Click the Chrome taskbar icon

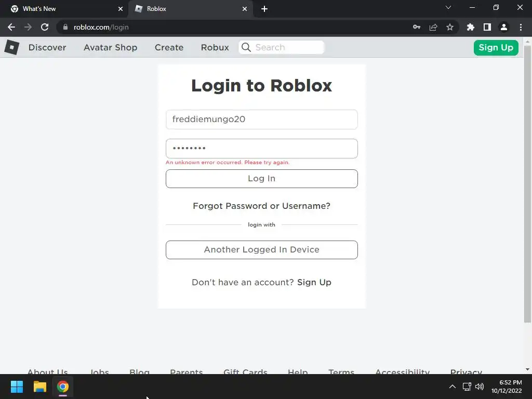(x=63, y=387)
